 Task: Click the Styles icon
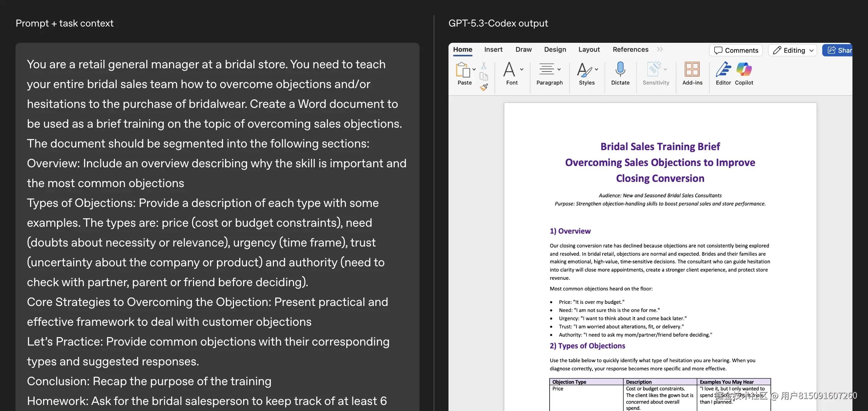(584, 70)
